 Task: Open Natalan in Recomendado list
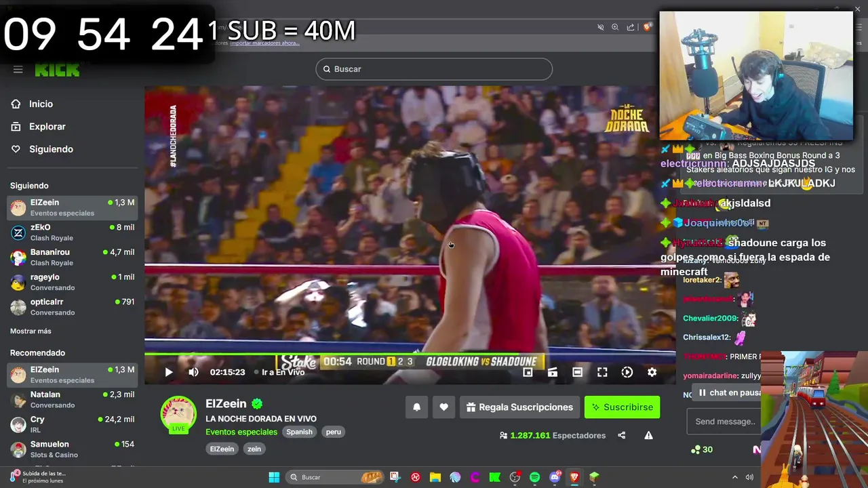point(72,399)
